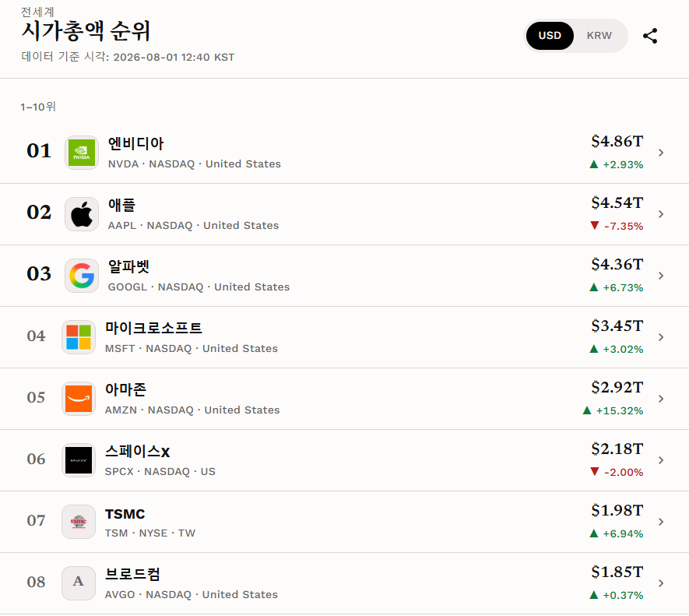
Task: Click 'AMZN · NASDAQ · United States' subtitle
Action: click(x=192, y=410)
